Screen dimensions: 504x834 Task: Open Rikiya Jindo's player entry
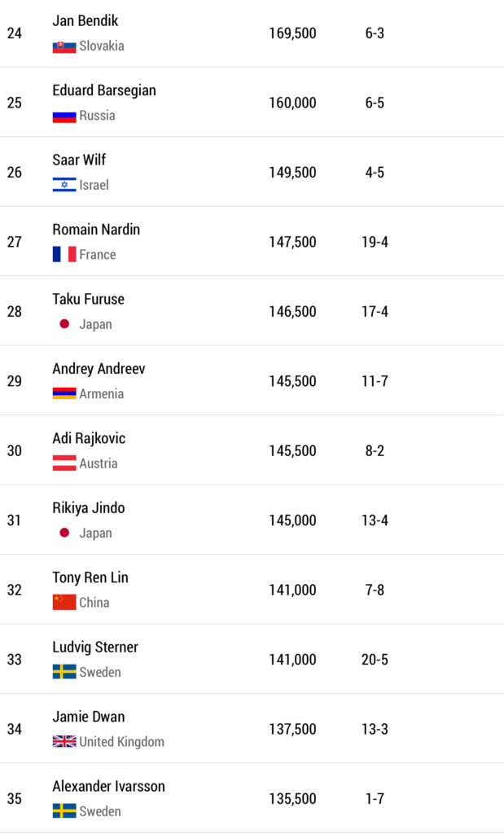89,508
